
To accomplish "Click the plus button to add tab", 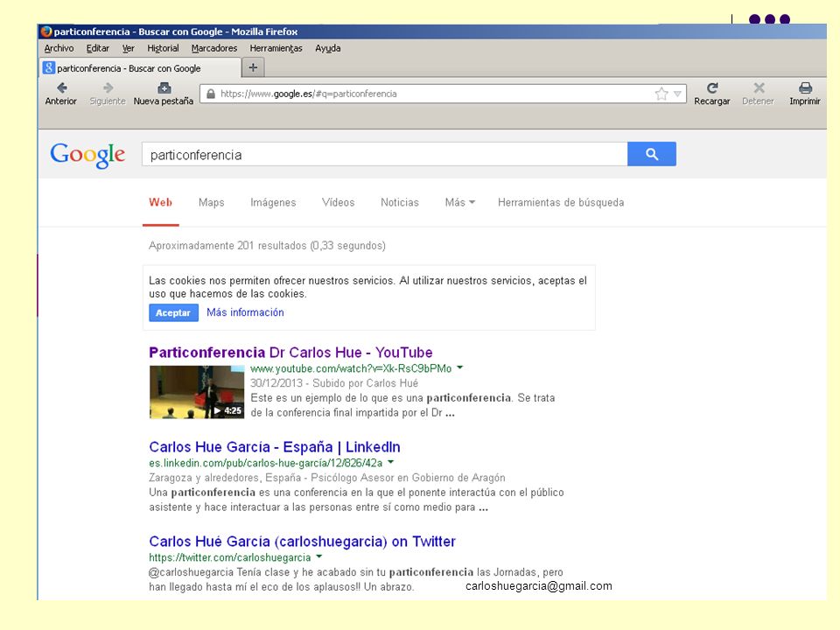I will pyautogui.click(x=254, y=67).
